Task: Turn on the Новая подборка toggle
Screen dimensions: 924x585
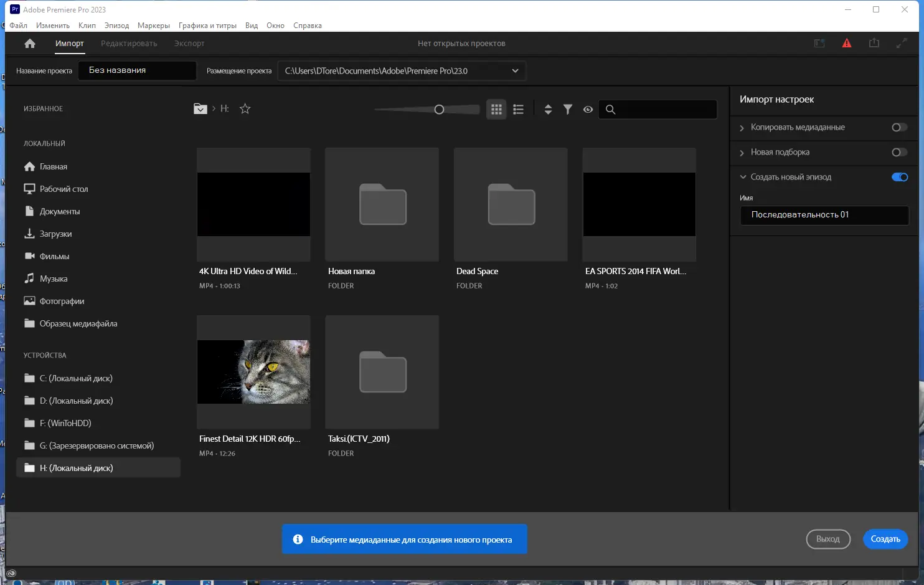Action: 899,153
